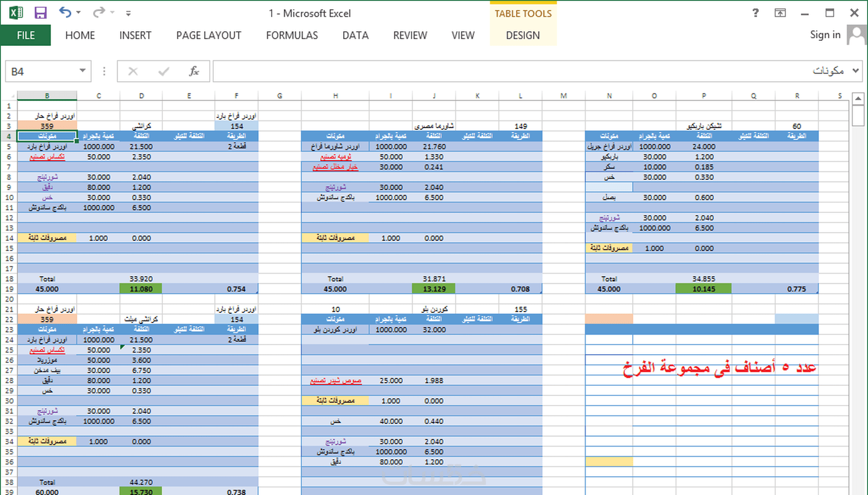Open Microsoft Excel Help question mark
Image resolution: width=868 pixels, height=495 pixels.
point(756,13)
